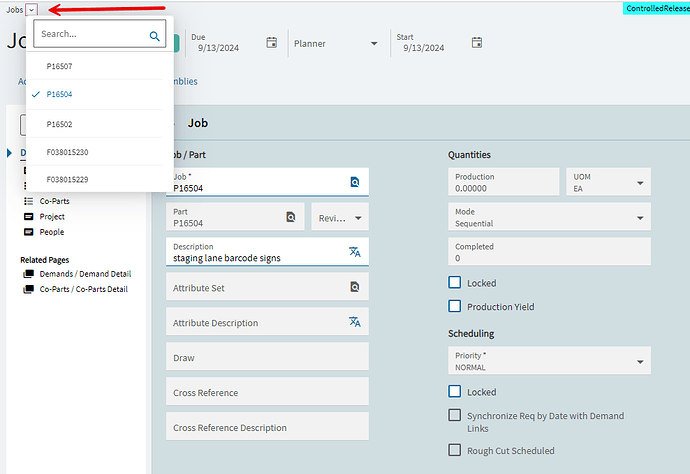Image resolution: width=690 pixels, height=474 pixels.
Task: Click the Cross Reference Description field
Action: click(267, 426)
